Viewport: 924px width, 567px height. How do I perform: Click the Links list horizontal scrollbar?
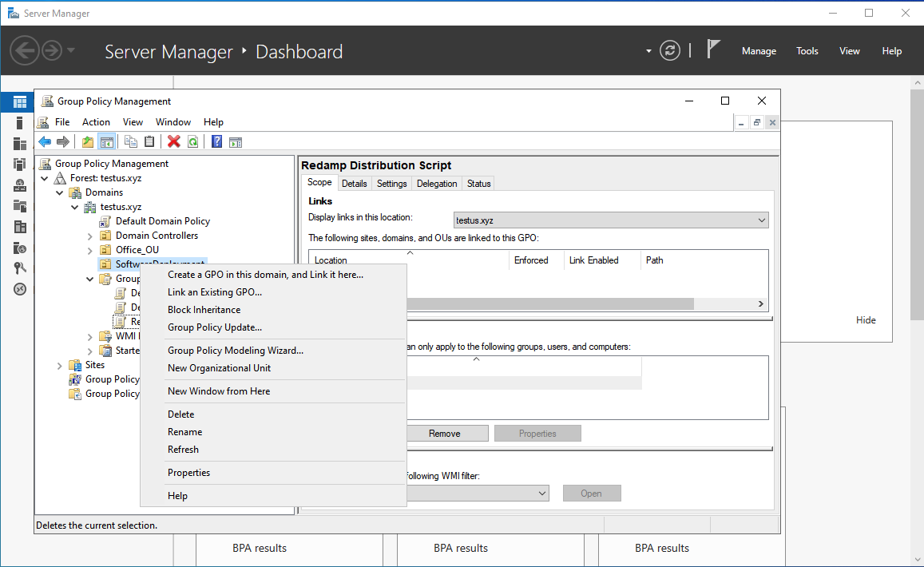point(551,304)
